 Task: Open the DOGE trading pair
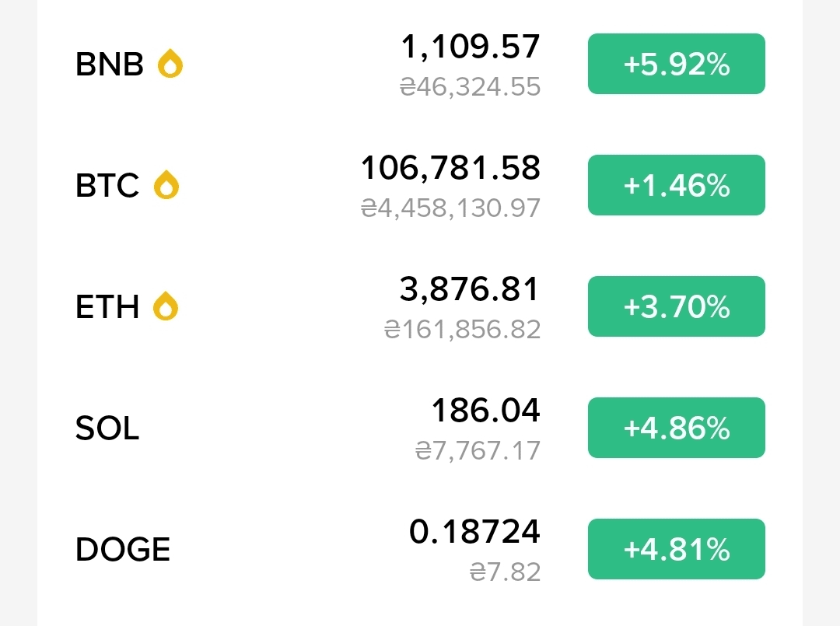(x=420, y=549)
